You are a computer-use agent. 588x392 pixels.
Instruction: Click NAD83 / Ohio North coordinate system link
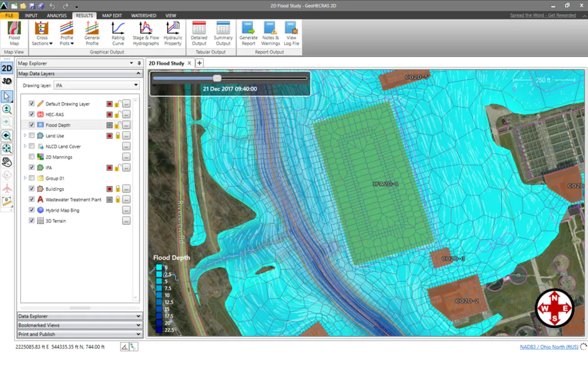point(548,347)
